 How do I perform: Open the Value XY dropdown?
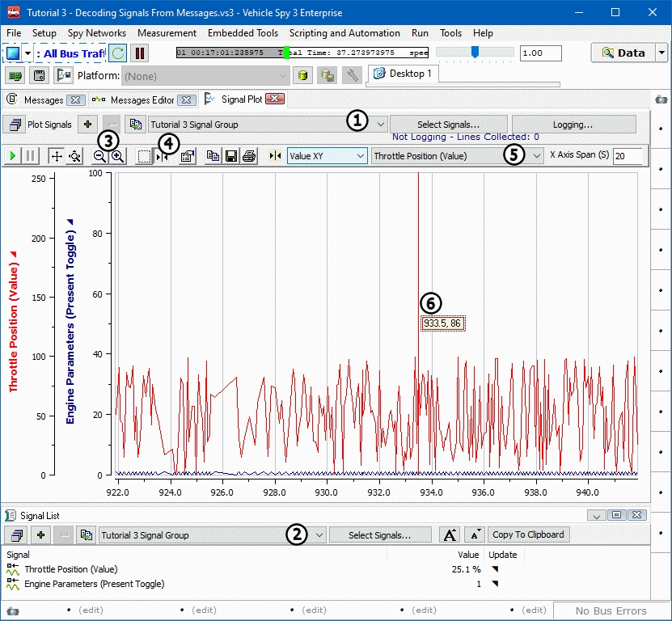[x=360, y=156]
